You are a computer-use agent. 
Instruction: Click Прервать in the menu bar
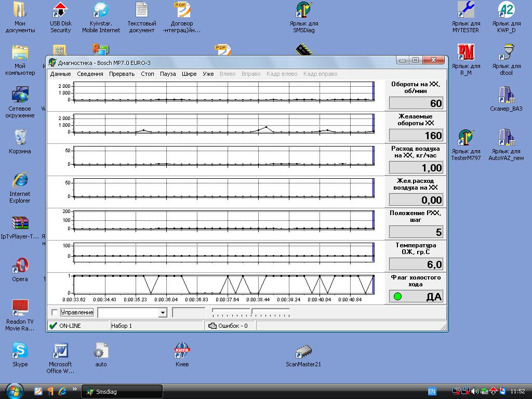tap(122, 74)
